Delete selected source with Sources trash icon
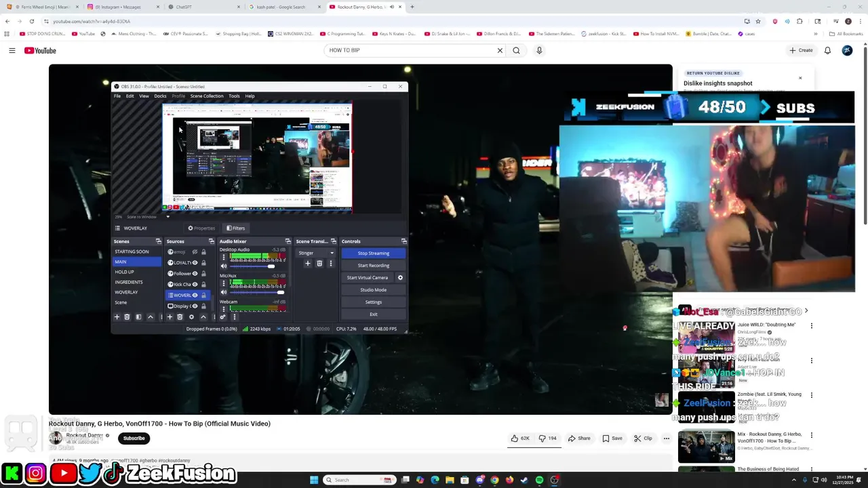The height and width of the screenshot is (488, 868). click(180, 317)
